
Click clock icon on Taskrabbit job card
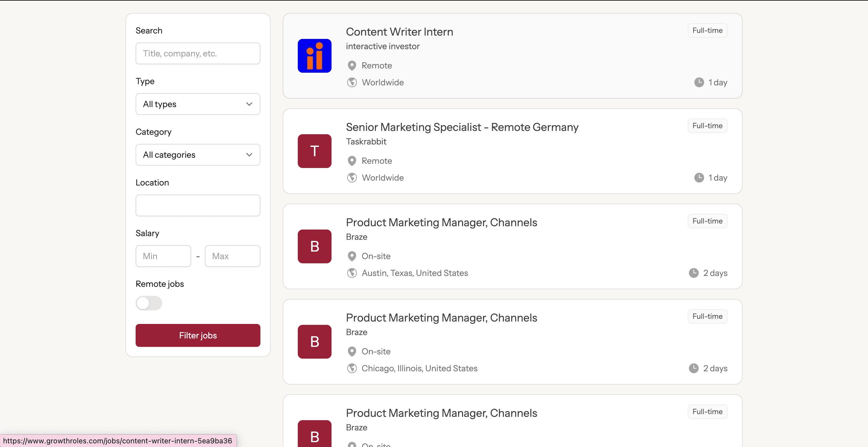[x=699, y=178]
